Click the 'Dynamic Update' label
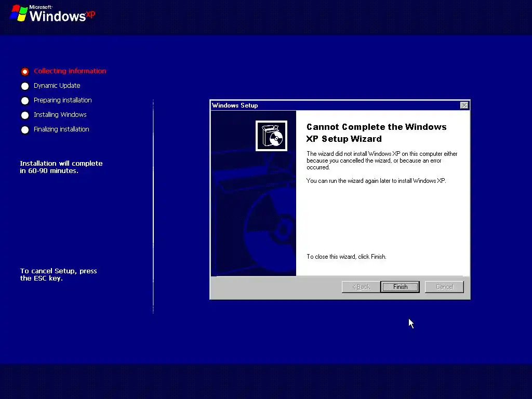The width and height of the screenshot is (532, 399). pyautogui.click(x=57, y=86)
